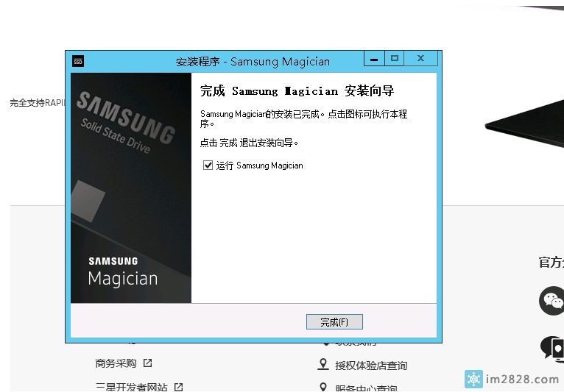The image size is (564, 392).
Task: Click the external-link icon beside 商务采购
Action: tap(147, 363)
